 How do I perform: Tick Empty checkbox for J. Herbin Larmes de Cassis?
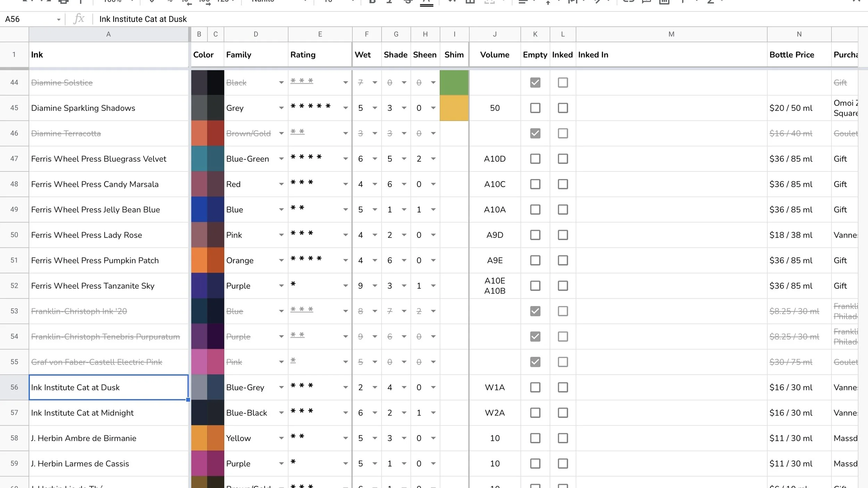[535, 463]
